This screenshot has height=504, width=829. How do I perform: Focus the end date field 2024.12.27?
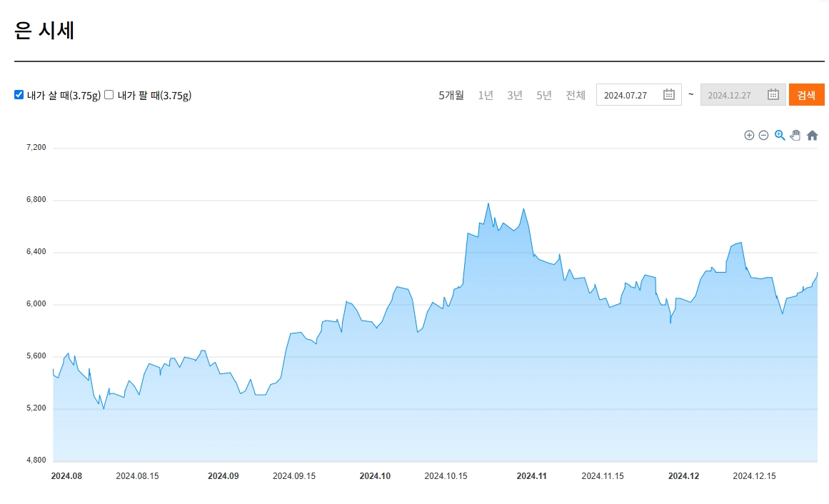(x=743, y=95)
